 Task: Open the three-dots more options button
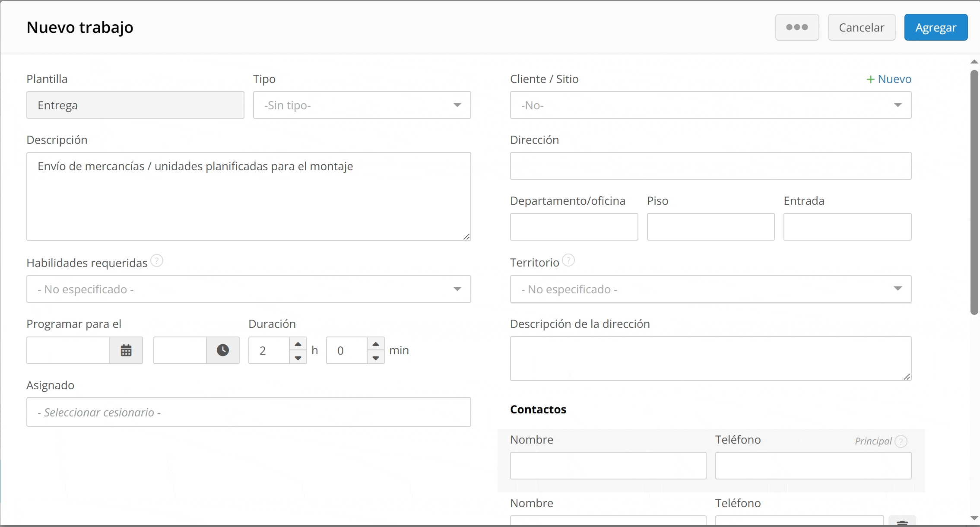[797, 27]
